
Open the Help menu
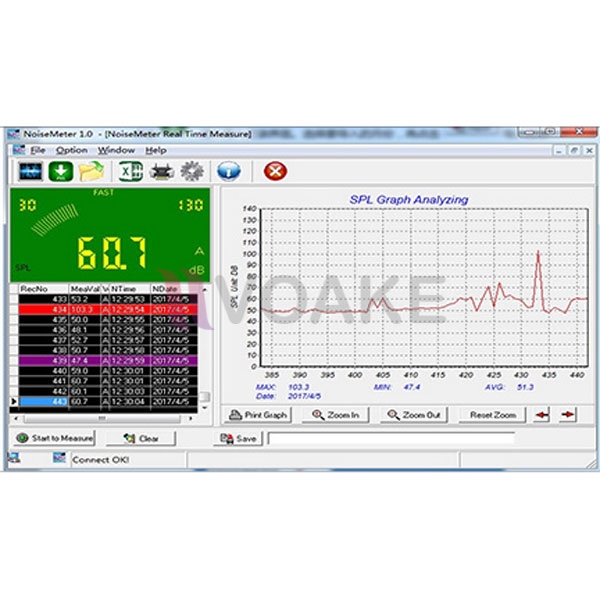pyautogui.click(x=156, y=150)
